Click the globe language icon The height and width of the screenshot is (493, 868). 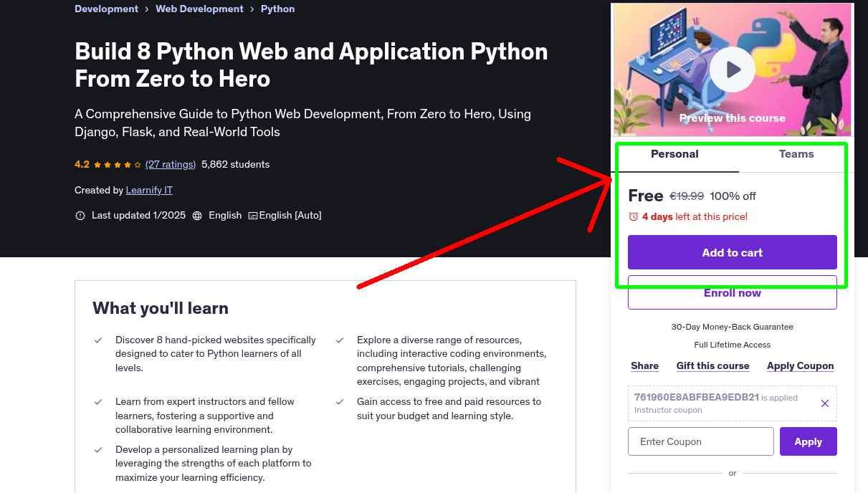tap(197, 216)
